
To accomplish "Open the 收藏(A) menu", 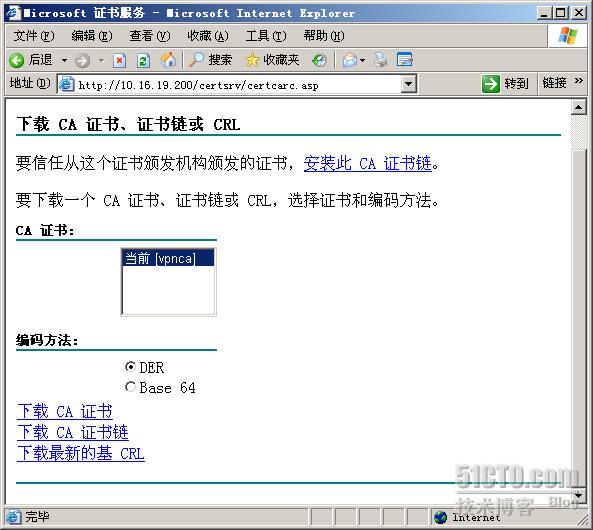I will coord(208,36).
